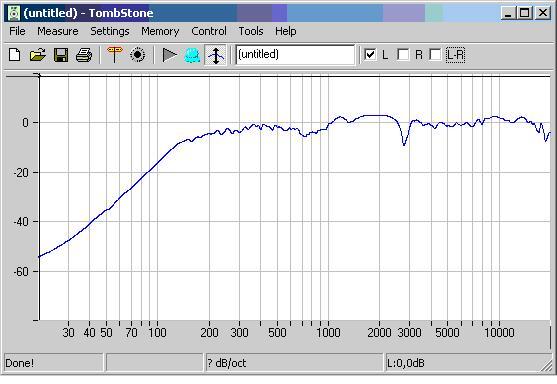Toggle the vertical scale arrows button
The height and width of the screenshot is (384, 557).
(x=216, y=55)
